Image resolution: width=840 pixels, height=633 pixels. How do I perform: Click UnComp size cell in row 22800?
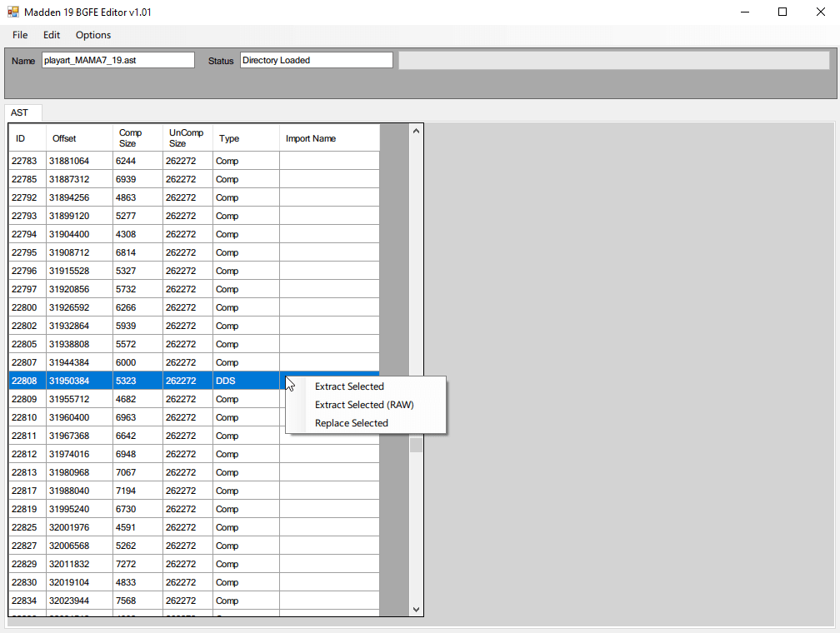pos(188,307)
